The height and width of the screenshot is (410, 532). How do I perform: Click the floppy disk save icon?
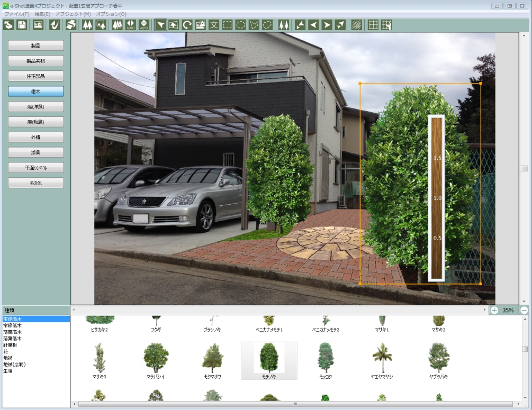22,25
